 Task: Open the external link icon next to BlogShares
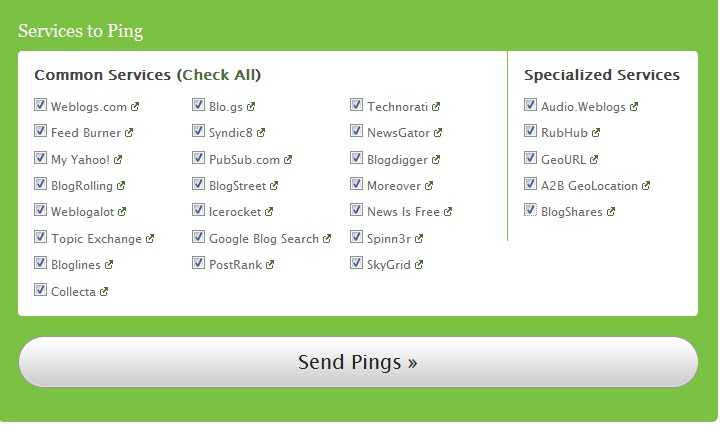611,212
